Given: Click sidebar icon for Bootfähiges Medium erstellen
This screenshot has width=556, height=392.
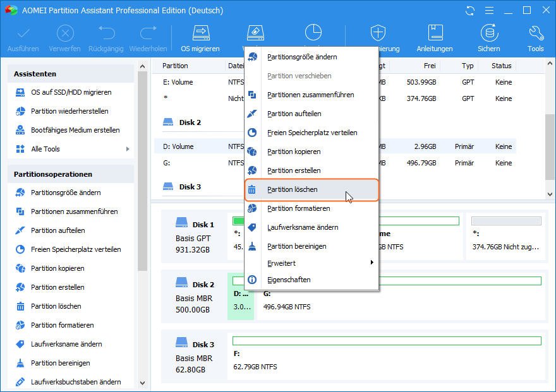Looking at the screenshot, I should [21, 130].
